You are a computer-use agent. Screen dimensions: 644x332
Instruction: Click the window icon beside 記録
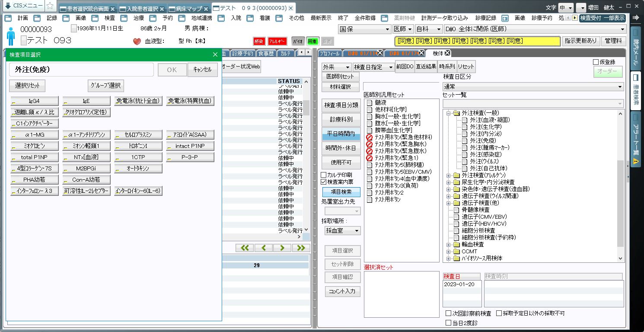point(37,18)
